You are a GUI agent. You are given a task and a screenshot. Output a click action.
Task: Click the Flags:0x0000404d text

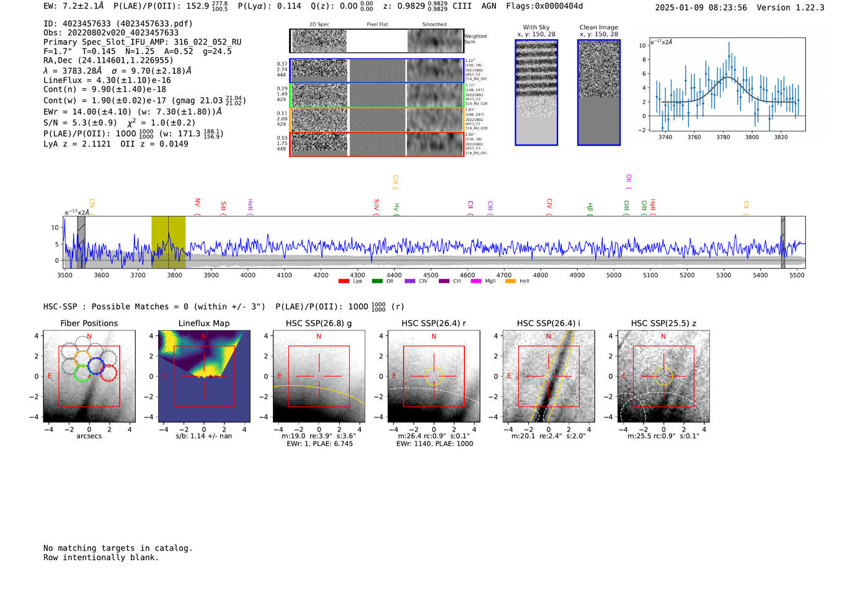tap(544, 6)
